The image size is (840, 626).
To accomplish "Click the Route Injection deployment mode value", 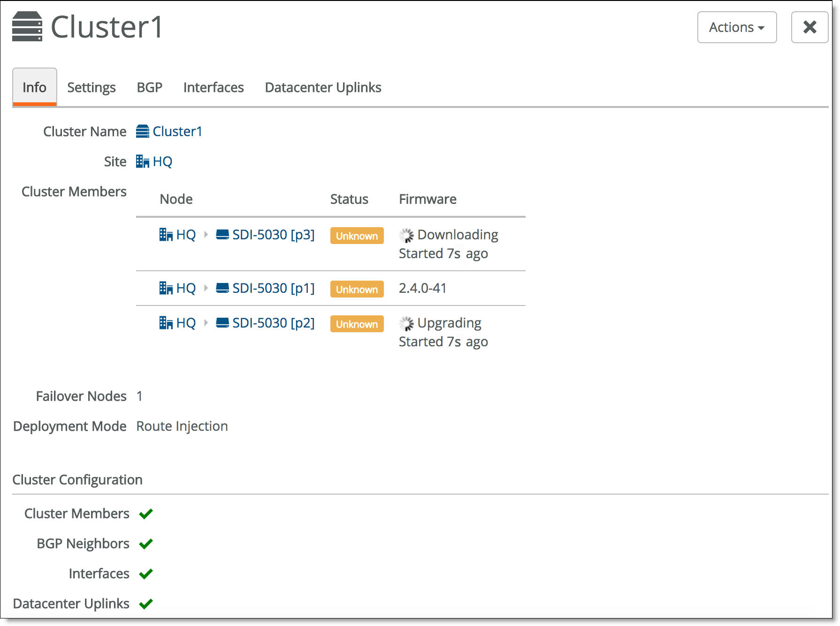I will 182,426.
